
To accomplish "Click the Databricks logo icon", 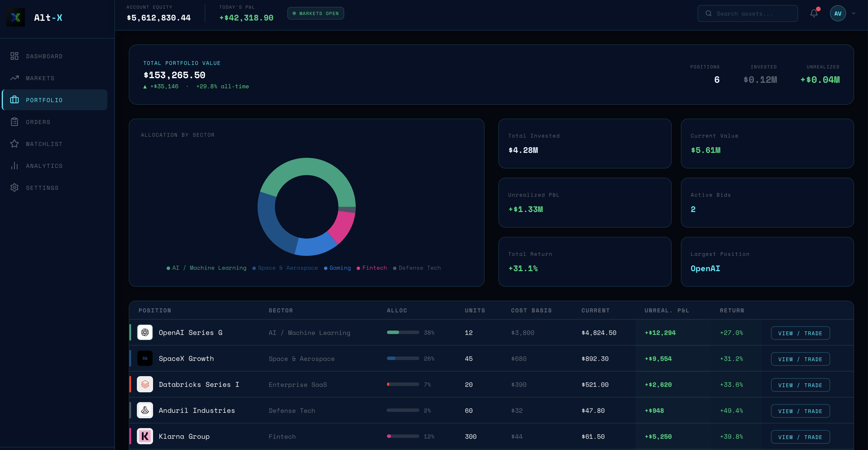I will [145, 384].
